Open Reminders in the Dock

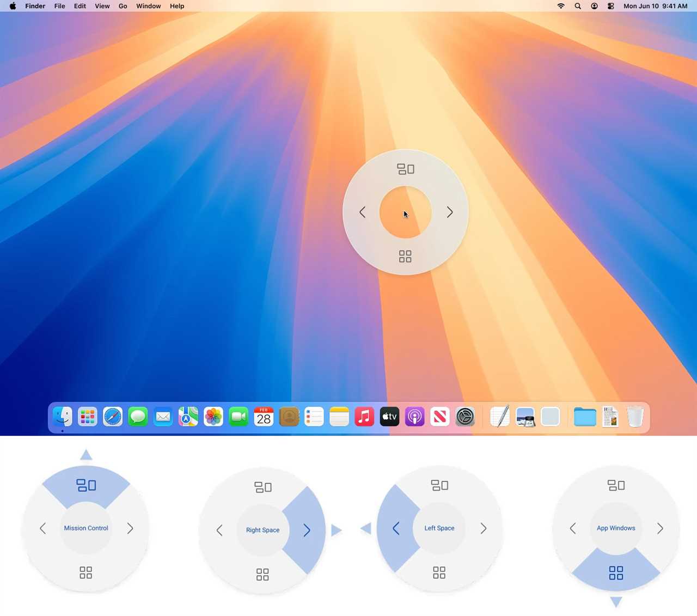point(314,417)
